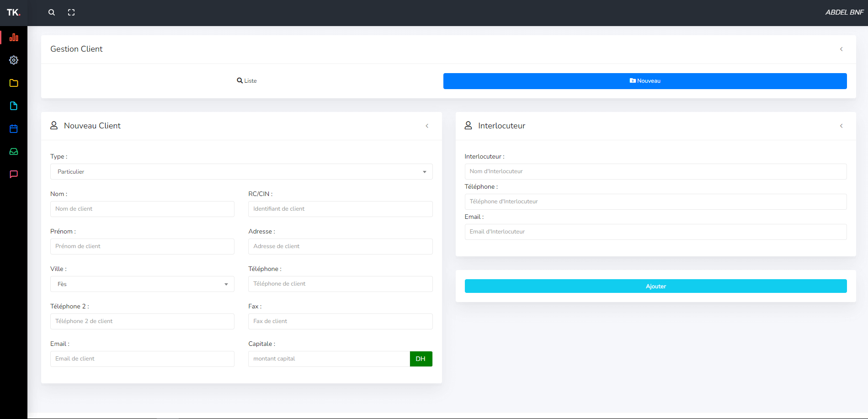The height and width of the screenshot is (419, 868).
Task: Open the calendar sidebar icon
Action: 14,128
